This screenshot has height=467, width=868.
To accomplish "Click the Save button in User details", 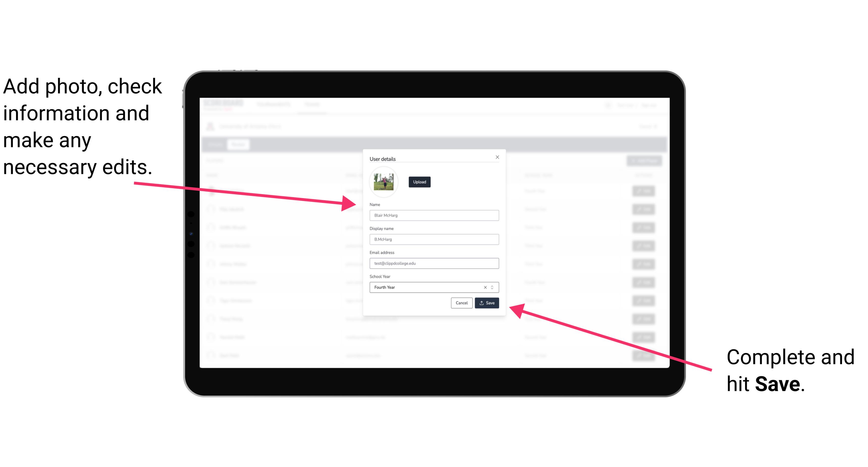I will click(x=487, y=302).
